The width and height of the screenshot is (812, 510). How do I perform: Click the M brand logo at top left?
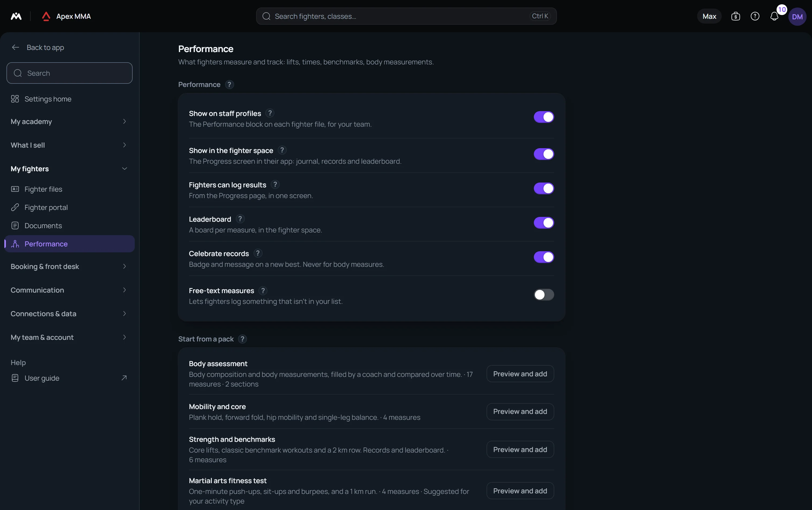16,16
